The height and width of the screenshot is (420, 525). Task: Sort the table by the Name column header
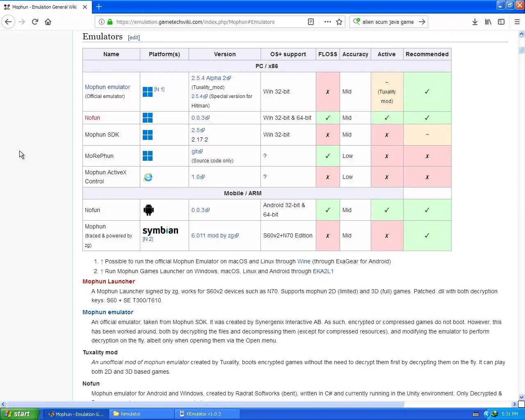pos(111,54)
